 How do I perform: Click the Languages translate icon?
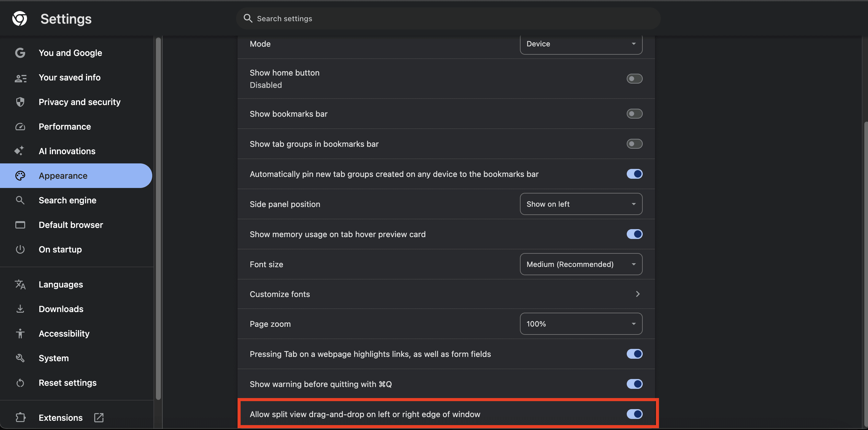[20, 284]
